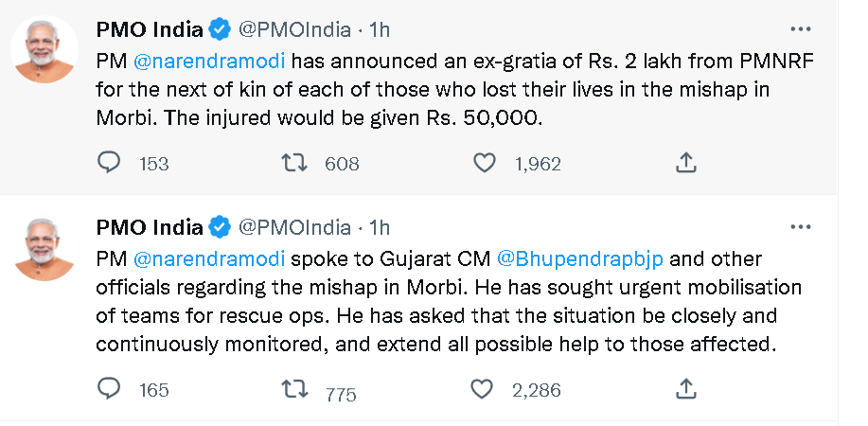Click @narendramodi mention in second tweet
This screenshot has height=426, width=868.
click(x=207, y=258)
